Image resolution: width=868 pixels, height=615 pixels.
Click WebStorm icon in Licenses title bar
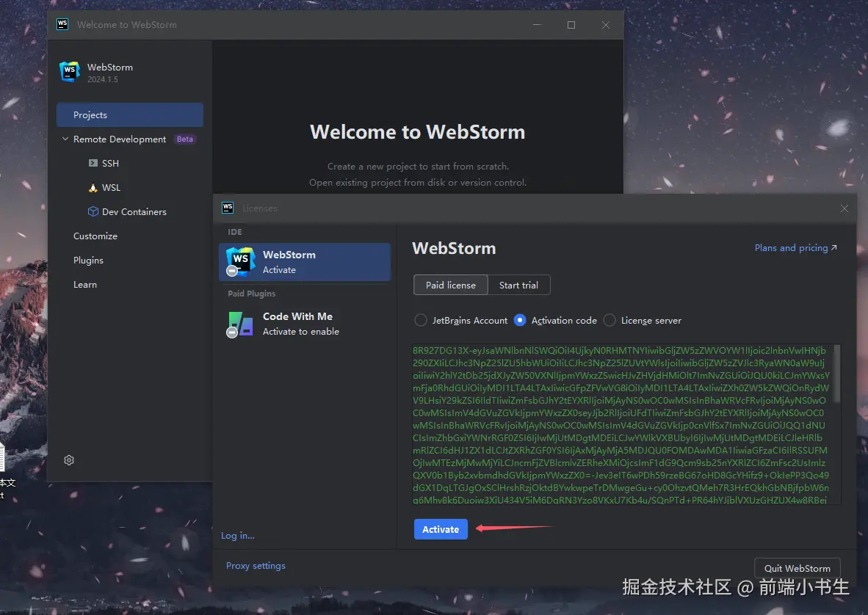(x=228, y=208)
